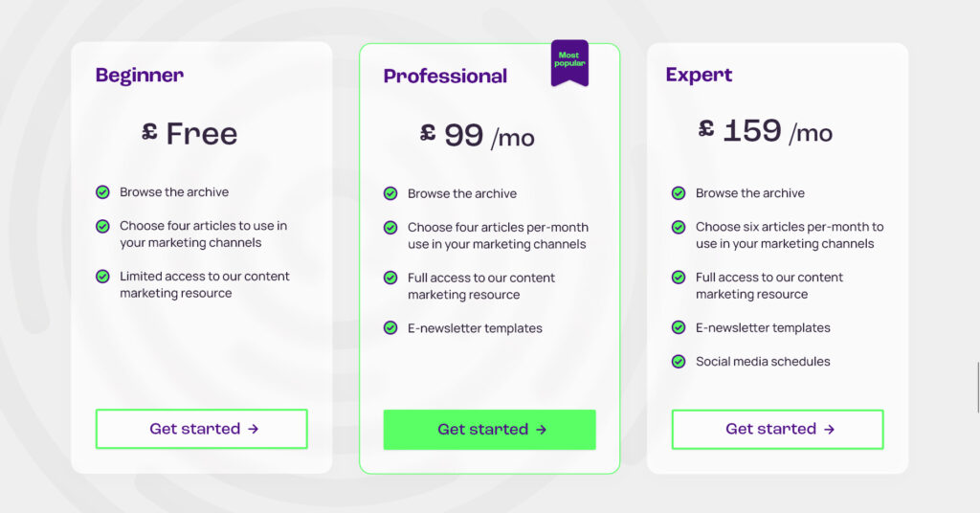Click Professional plan Browse the archive checkmark
Viewport: 980px width, 513px height.
pos(390,193)
